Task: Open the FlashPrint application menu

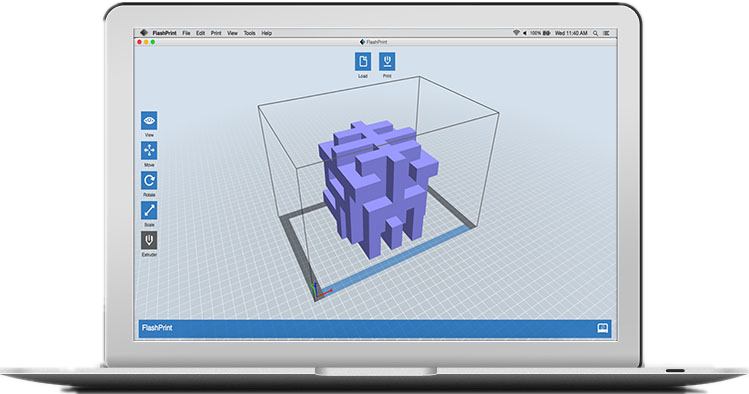Action: point(164,33)
